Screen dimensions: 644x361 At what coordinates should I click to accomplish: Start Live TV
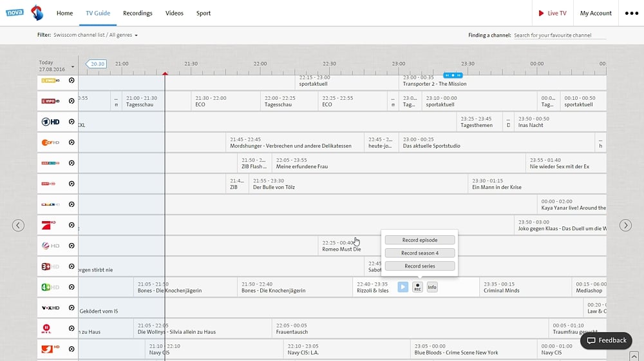pos(553,13)
